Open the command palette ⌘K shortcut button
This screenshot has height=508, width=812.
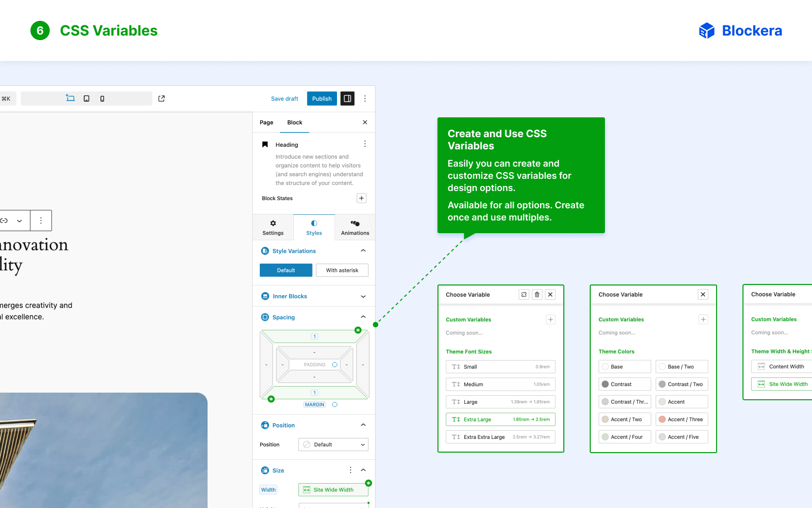(x=7, y=99)
